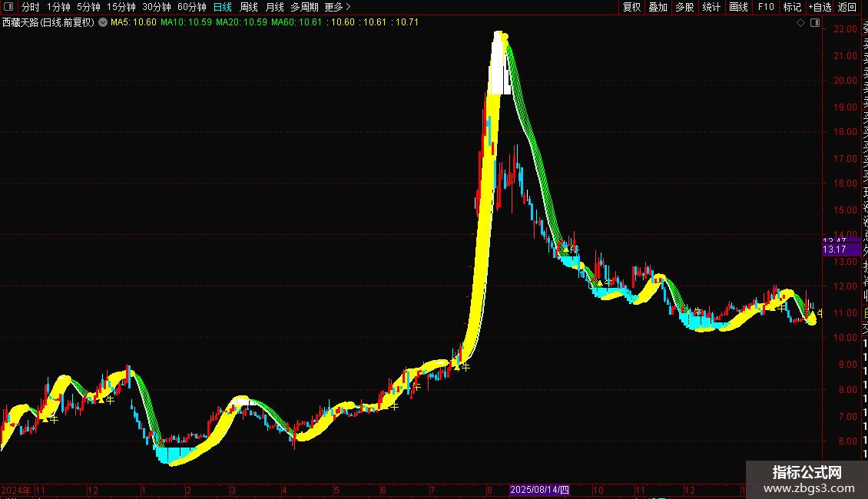The width and height of the screenshot is (868, 499).
Task: Toggle the right panel icon beside the price axis
Action: tap(815, 23)
